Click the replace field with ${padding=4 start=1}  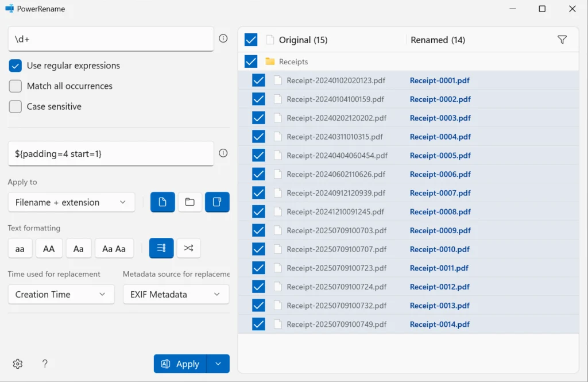111,153
